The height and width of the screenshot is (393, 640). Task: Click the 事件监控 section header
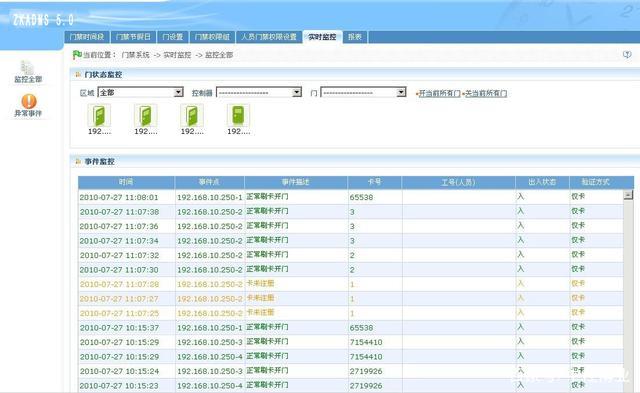(x=99, y=162)
